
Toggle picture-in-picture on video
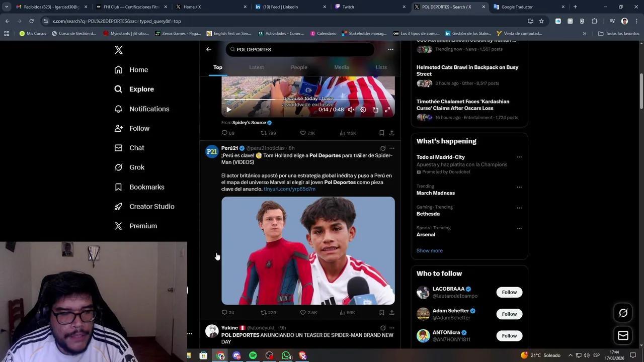tap(375, 110)
